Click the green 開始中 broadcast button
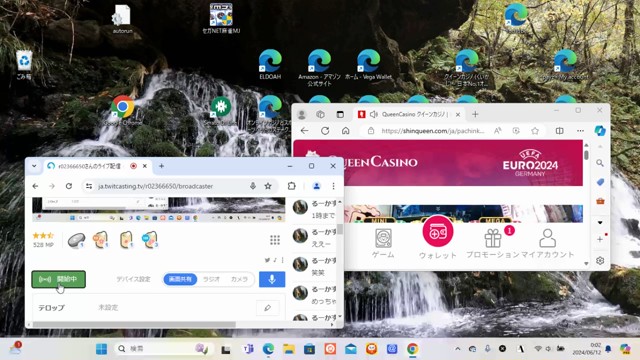The image size is (640, 360). [58, 279]
